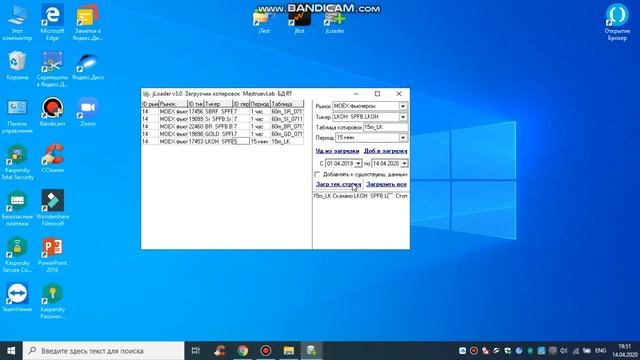Select the row with ticker 17453 LKOH
The width and height of the screenshot is (640, 360).
pos(222,141)
